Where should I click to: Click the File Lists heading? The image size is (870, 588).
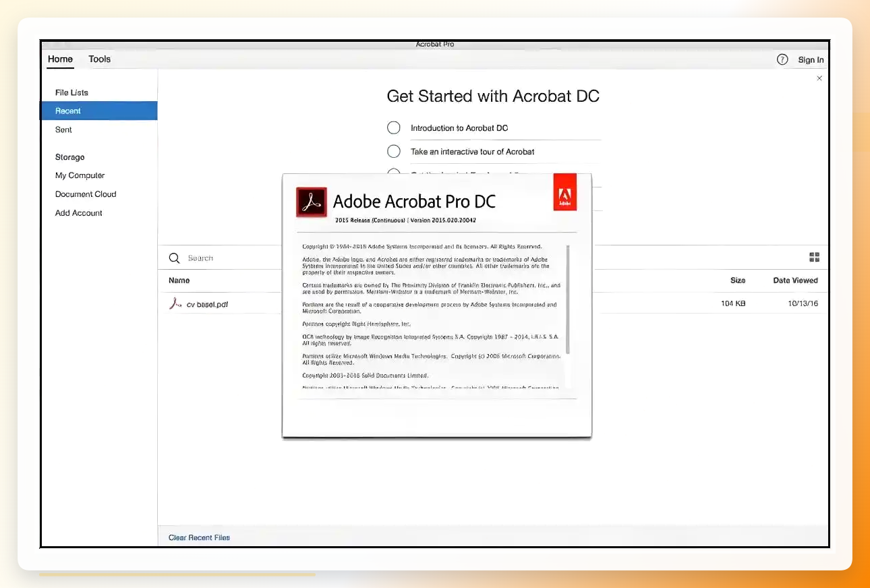click(x=71, y=92)
